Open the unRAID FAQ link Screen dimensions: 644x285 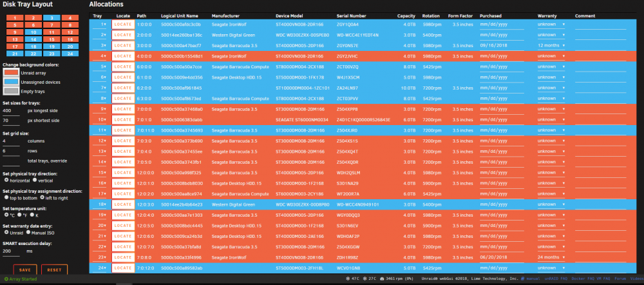coord(556,279)
